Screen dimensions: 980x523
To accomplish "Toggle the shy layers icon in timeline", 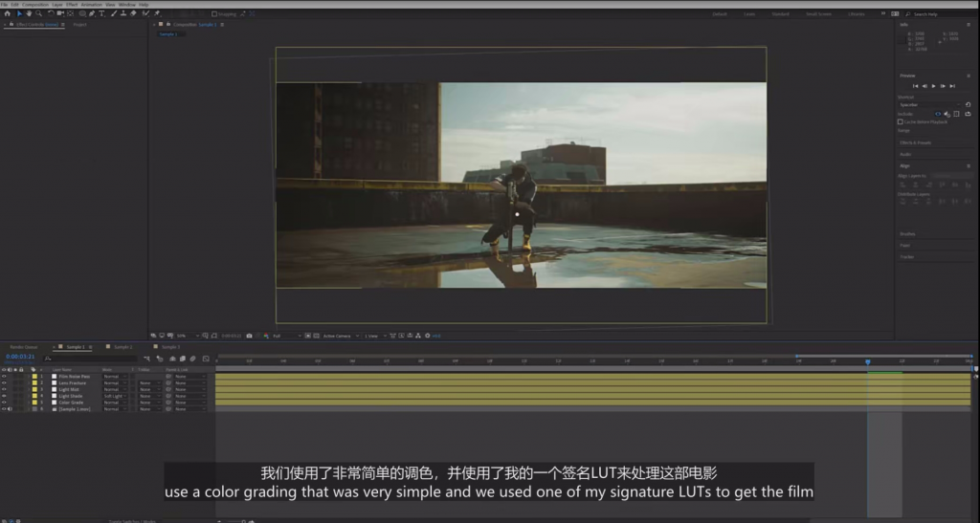I will click(172, 359).
